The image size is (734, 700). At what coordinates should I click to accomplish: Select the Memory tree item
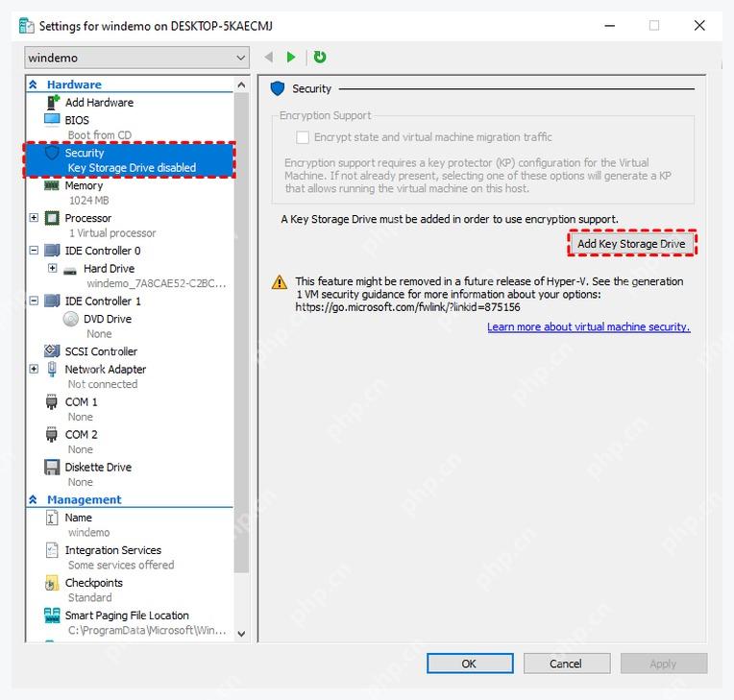pyautogui.click(x=130, y=192)
